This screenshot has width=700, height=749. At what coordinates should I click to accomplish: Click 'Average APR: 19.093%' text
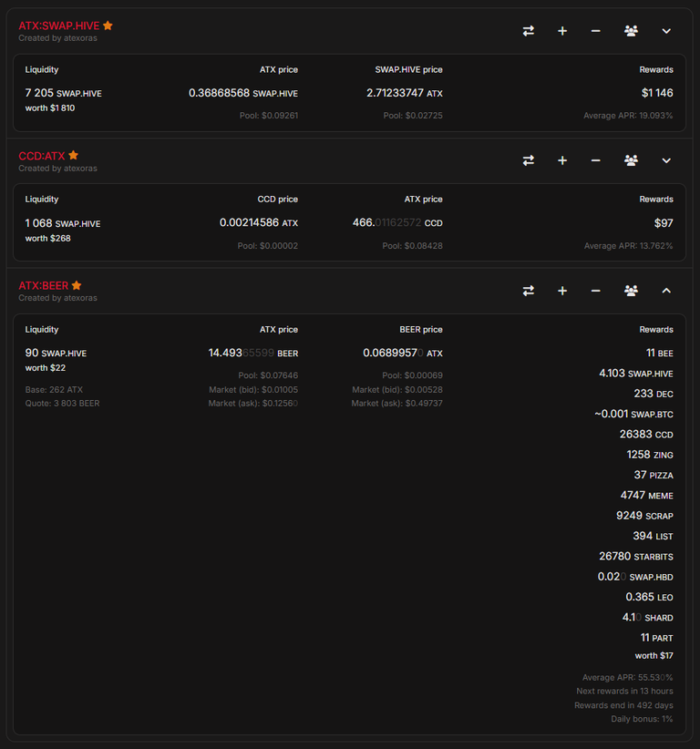628,116
